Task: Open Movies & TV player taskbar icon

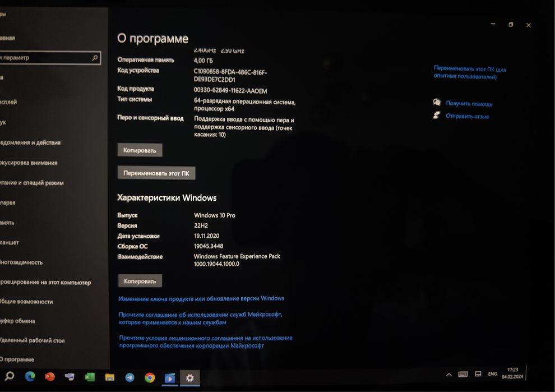Action: coord(169,378)
